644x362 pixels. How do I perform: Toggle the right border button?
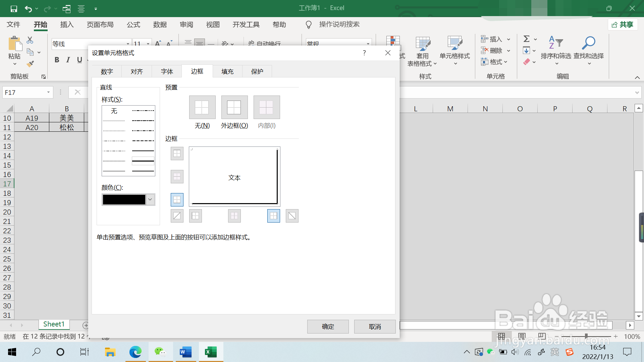[x=274, y=216]
